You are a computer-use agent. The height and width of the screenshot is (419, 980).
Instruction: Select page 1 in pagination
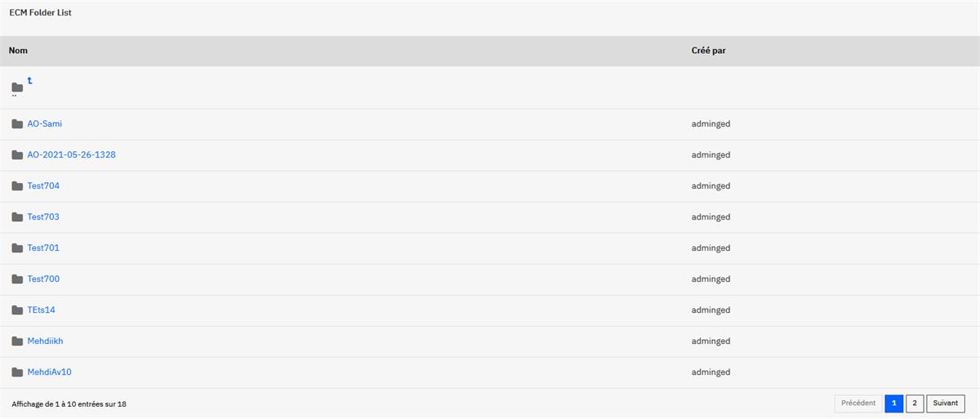(893, 403)
